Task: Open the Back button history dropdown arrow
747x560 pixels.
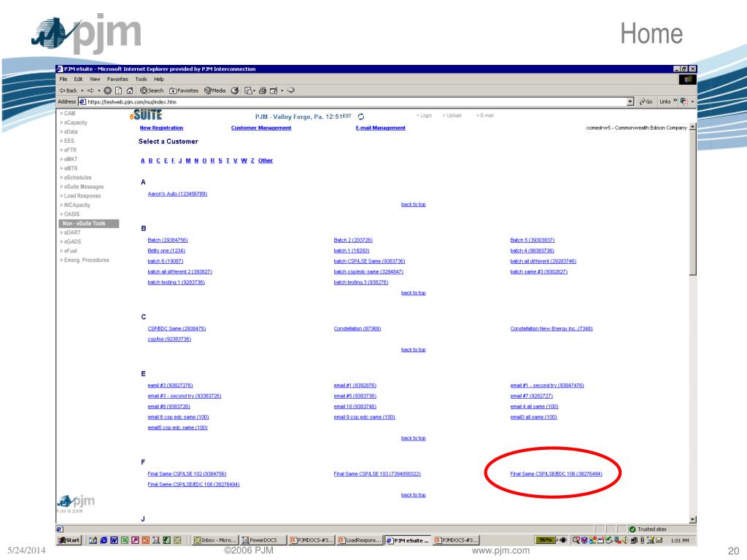Action: point(82,90)
